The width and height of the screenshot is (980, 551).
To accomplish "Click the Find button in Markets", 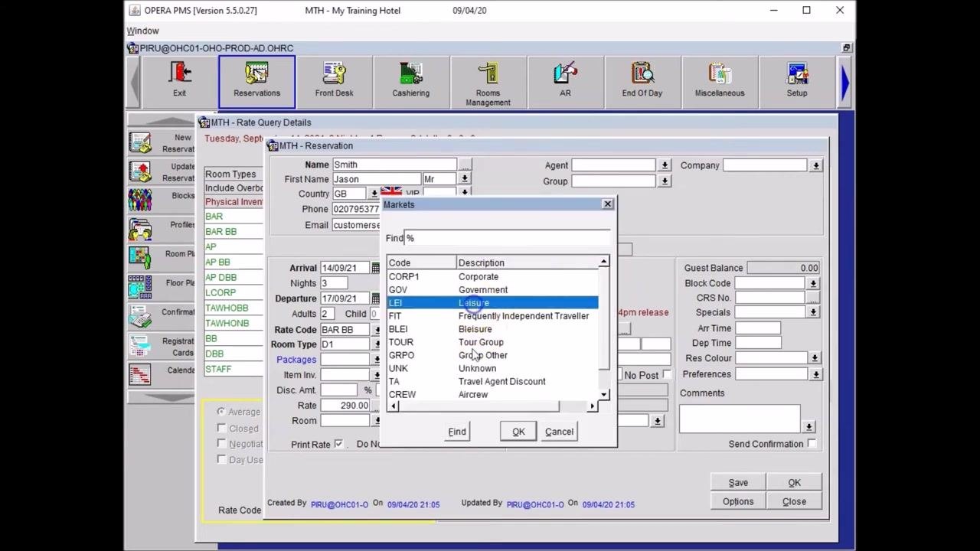I will (457, 432).
